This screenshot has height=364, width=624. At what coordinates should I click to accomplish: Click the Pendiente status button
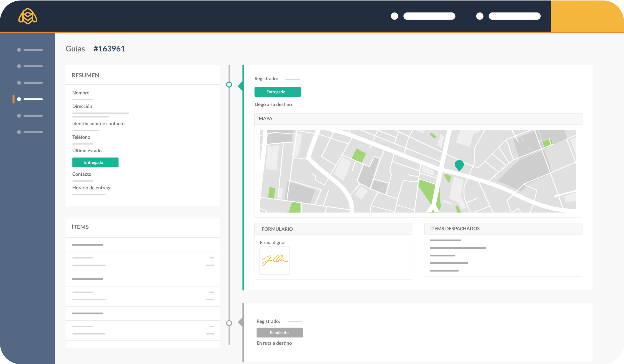280,333
